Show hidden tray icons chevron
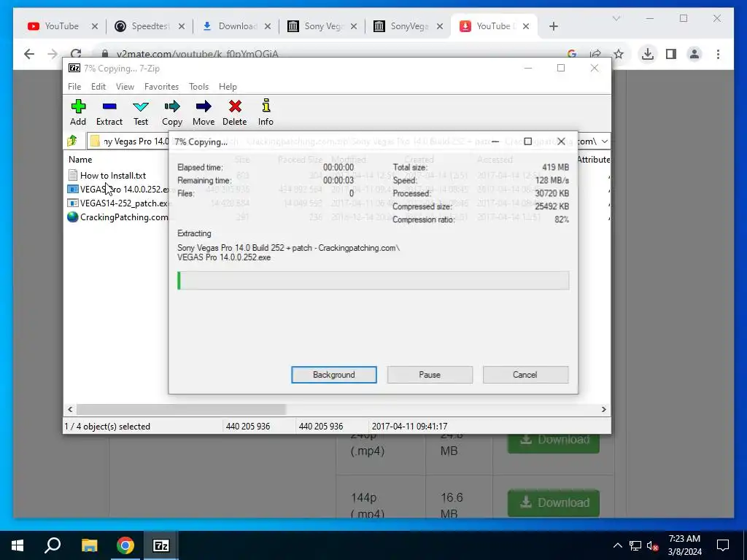The image size is (747, 560). [617, 545]
